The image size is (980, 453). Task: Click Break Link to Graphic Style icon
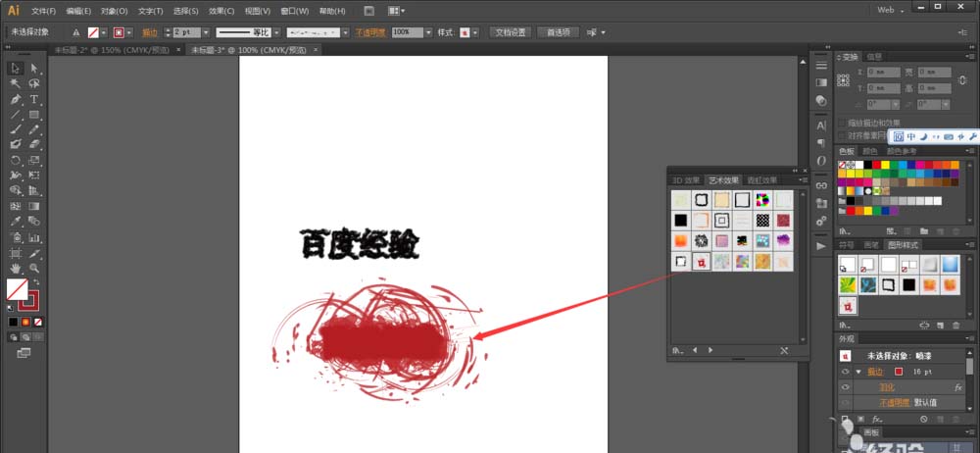(x=924, y=326)
